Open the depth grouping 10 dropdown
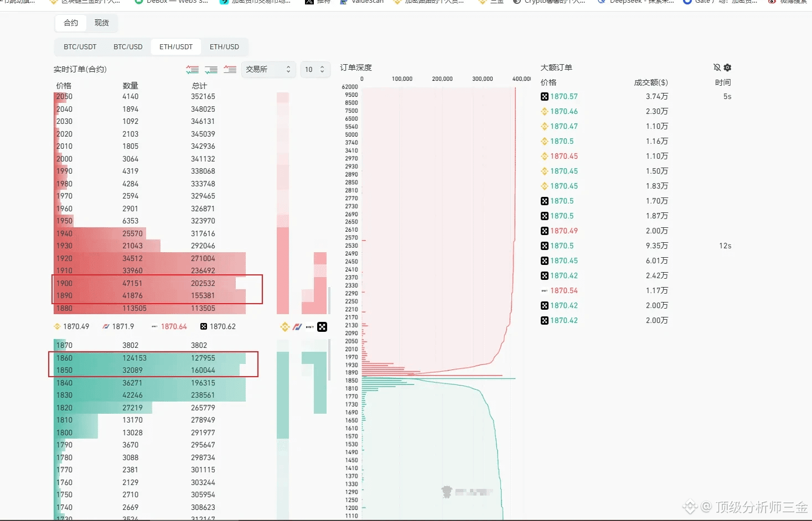This screenshot has height=521, width=812. [315, 69]
